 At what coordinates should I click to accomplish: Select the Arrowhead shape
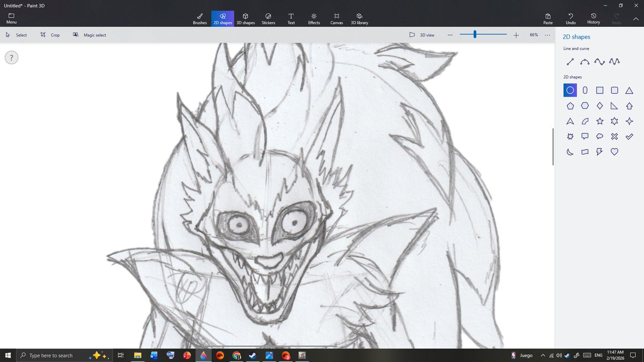pyautogui.click(x=570, y=121)
